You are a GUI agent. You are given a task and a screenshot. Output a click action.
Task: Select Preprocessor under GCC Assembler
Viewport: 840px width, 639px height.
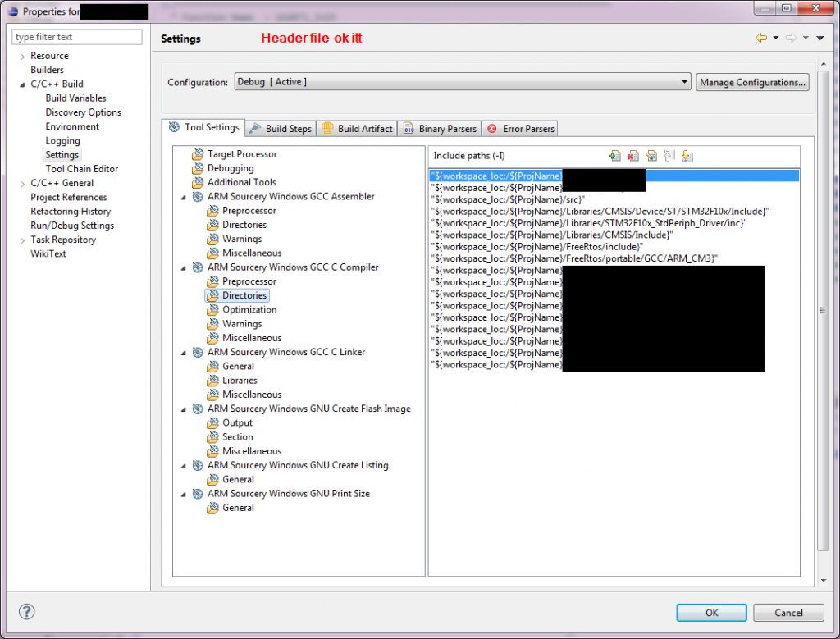(x=249, y=211)
